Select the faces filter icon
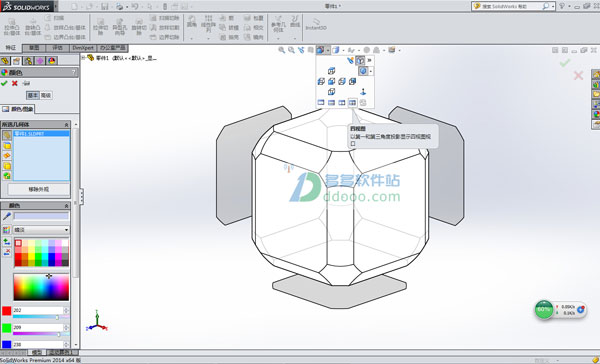Image resolution: width=600 pixels, height=364 pixels. [x=7, y=145]
